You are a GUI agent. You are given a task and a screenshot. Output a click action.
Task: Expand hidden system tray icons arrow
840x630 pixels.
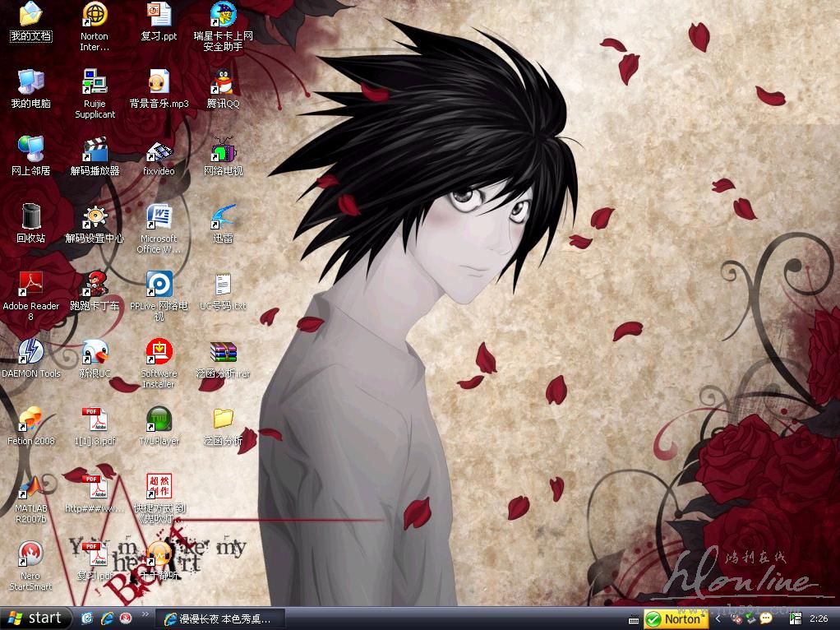coord(719,618)
